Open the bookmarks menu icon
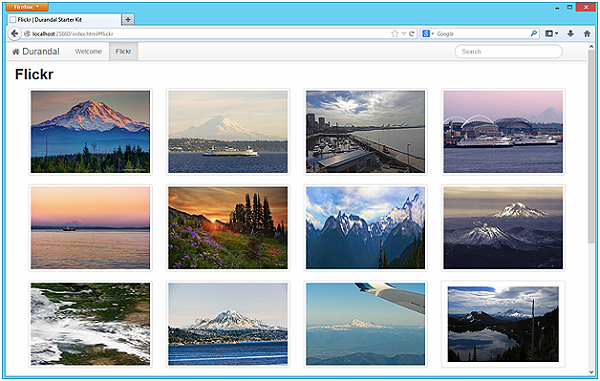The height and width of the screenshot is (381, 600). [x=551, y=34]
